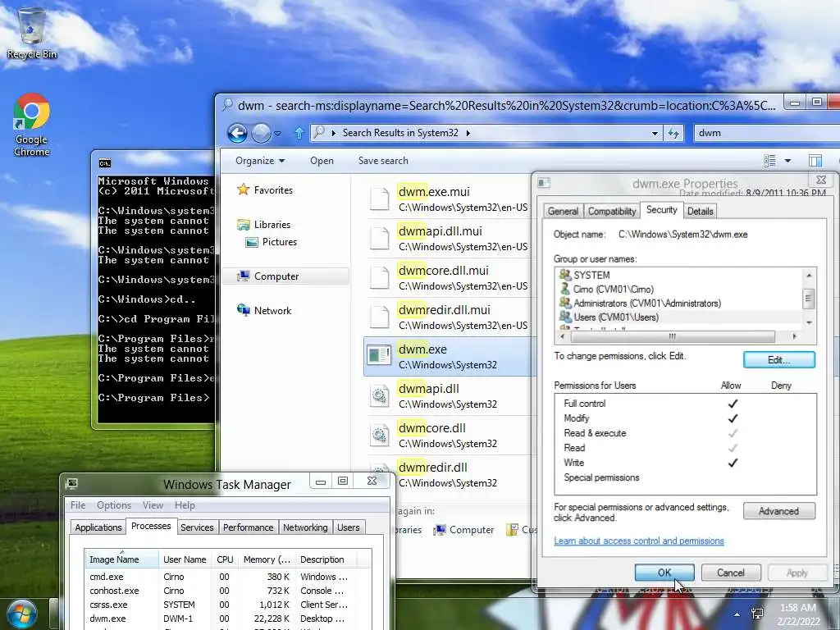The width and height of the screenshot is (840, 630).
Task: Select the dwmapi.dll.mui file icon
Action: tap(379, 239)
